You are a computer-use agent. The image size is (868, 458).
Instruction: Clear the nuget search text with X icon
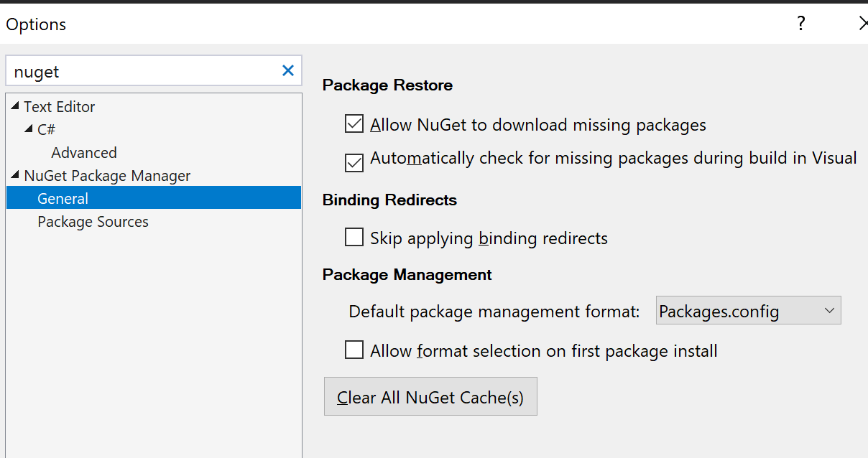pyautogui.click(x=288, y=70)
